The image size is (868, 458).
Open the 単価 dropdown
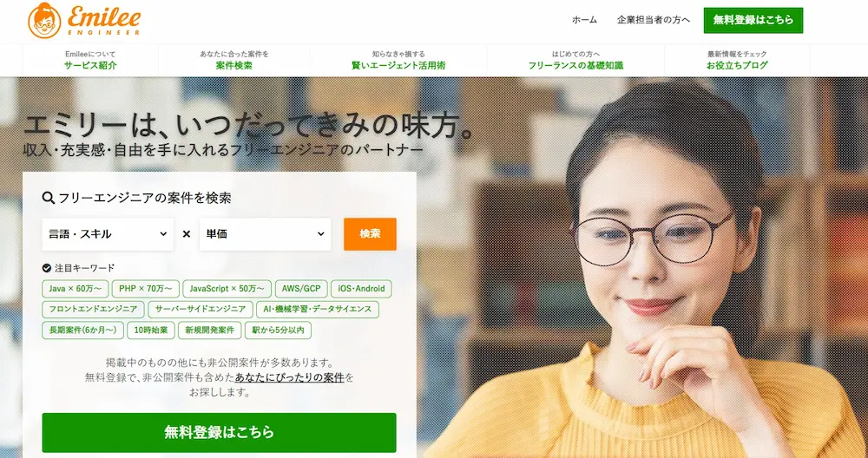265,234
